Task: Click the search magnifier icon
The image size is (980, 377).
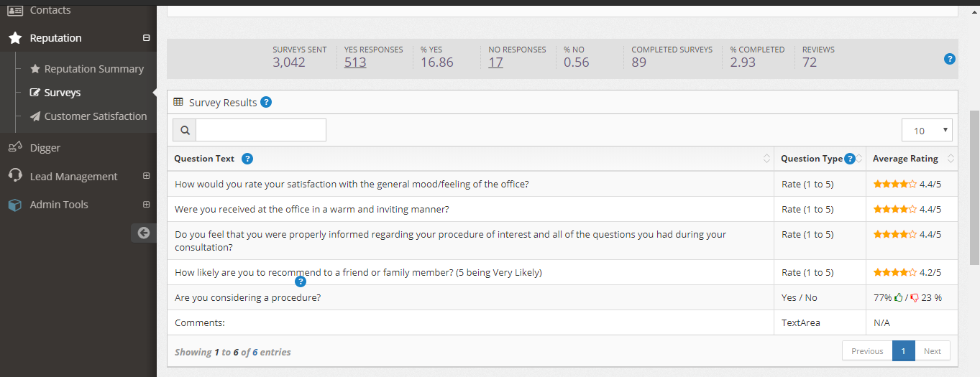Action: [185, 130]
